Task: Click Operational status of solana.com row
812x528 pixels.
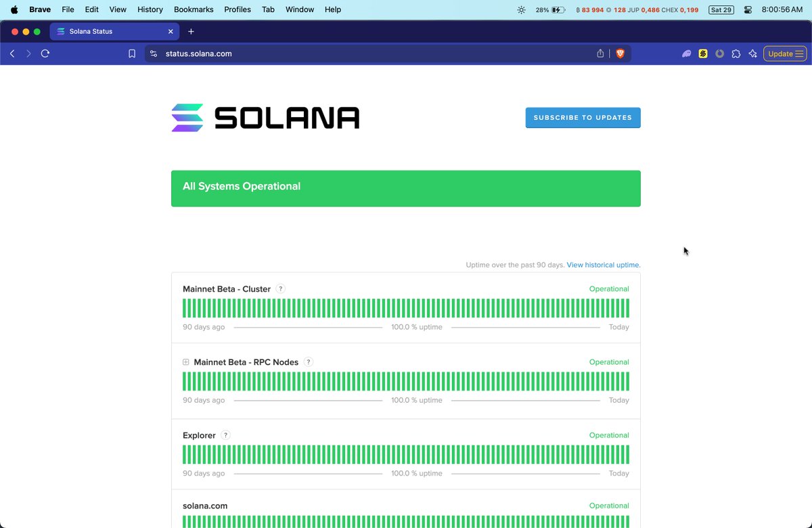Action: 609,506
